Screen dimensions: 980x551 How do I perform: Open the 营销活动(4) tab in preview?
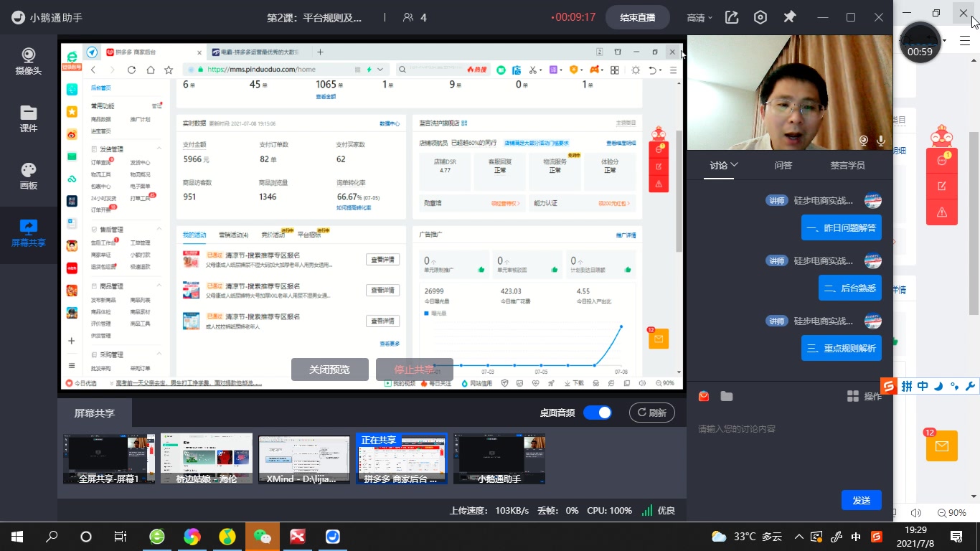click(233, 235)
